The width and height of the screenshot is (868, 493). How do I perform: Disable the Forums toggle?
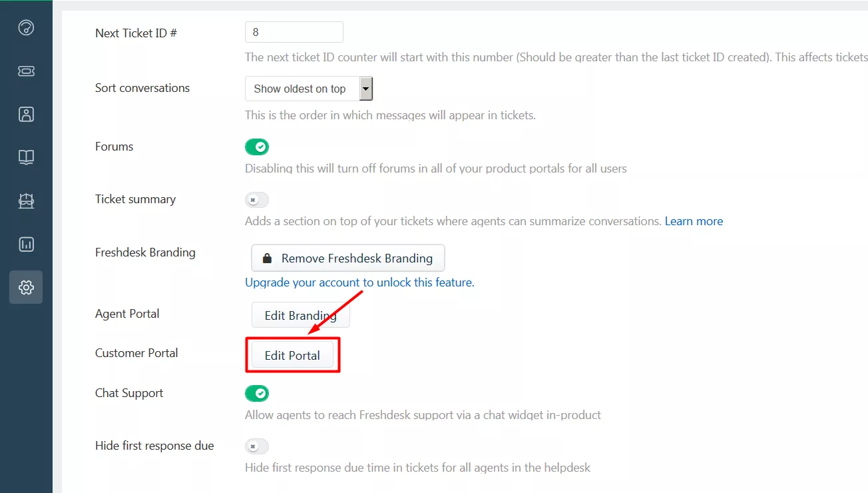pos(257,147)
